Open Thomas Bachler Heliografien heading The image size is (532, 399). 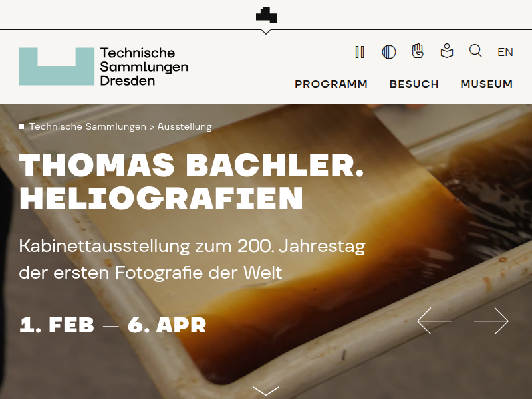(191, 182)
